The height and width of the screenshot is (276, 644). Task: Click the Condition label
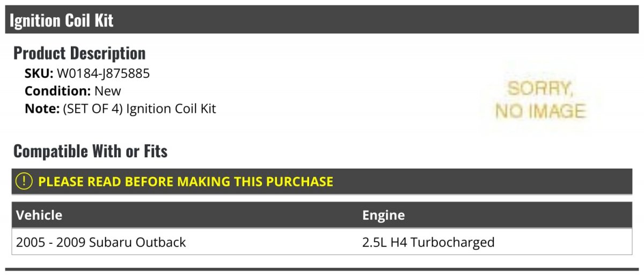[57, 91]
